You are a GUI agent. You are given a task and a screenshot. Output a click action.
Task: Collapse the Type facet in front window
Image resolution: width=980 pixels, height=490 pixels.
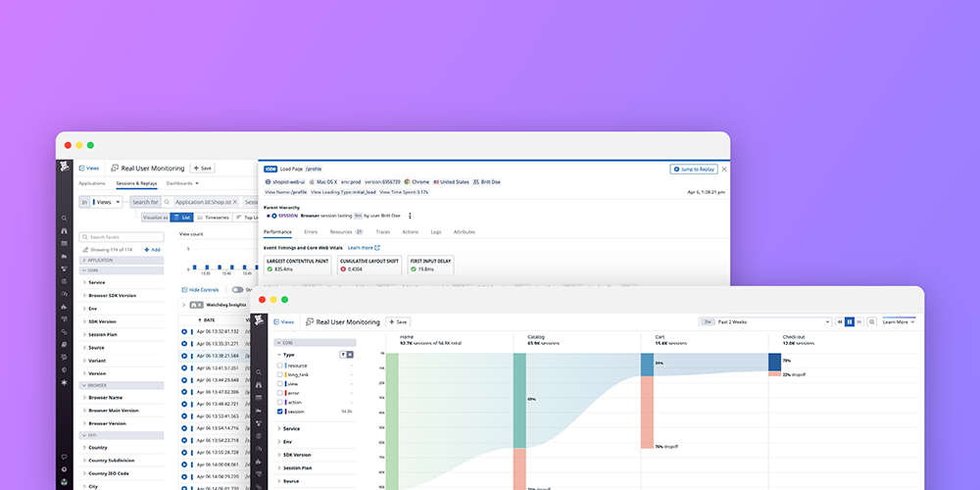pos(278,355)
